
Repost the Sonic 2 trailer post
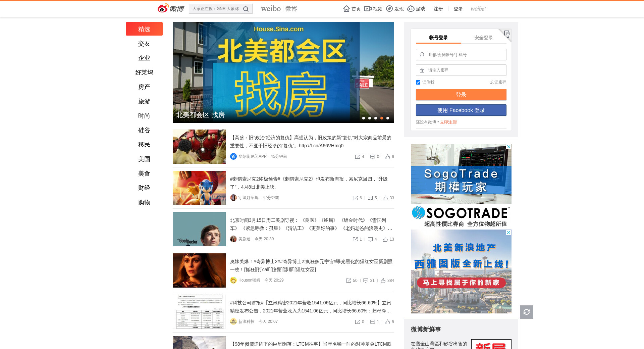coord(355,198)
